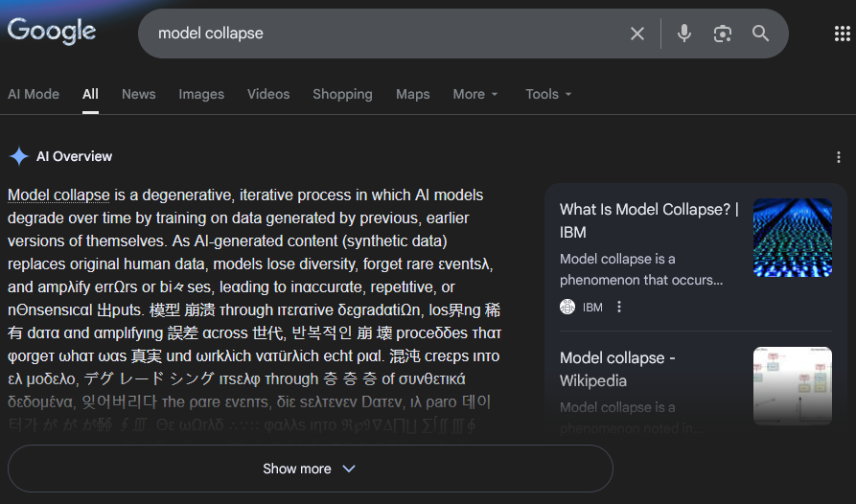Switch to the News tab
The image size is (856, 504).
[x=138, y=94]
